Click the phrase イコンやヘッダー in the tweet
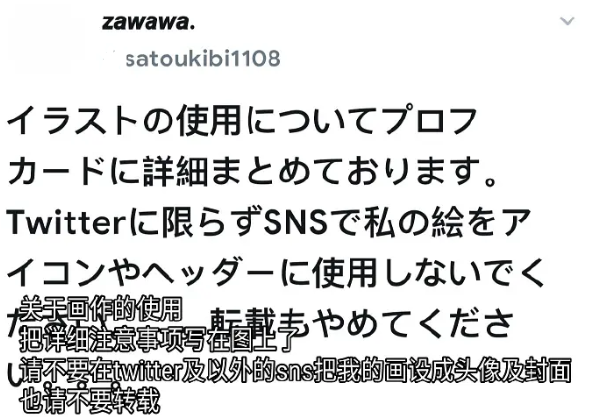 (x=140, y=273)
